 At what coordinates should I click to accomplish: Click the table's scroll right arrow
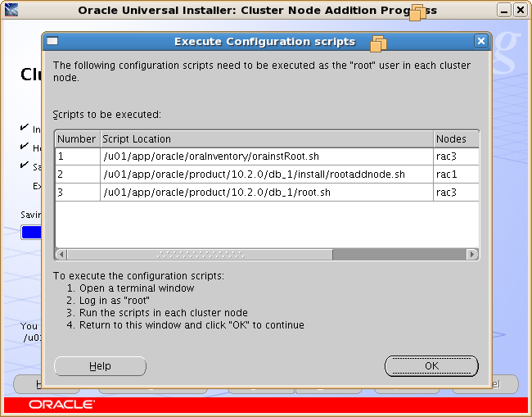point(472,254)
